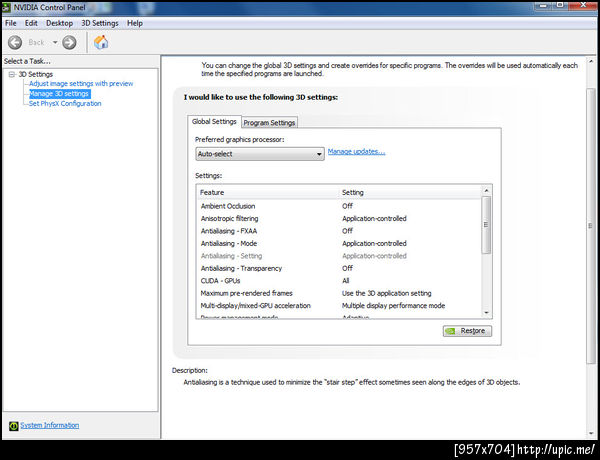Select Adjust image settings with preview

81,83
